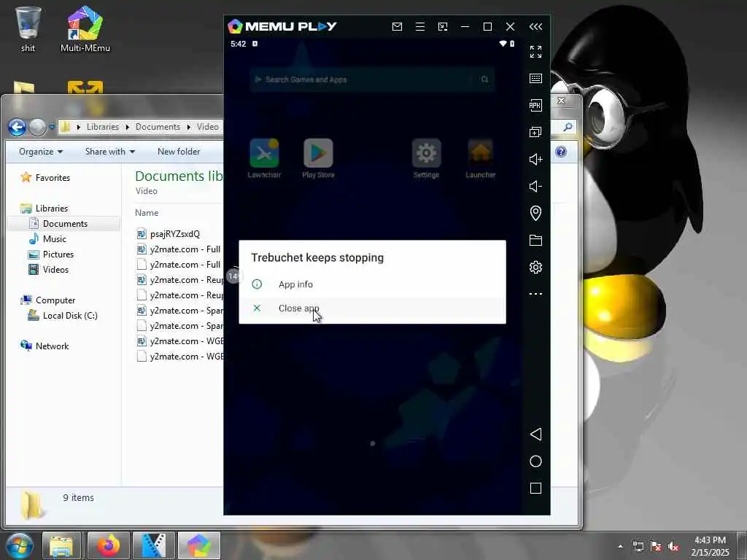Open MEmu keyboard mapping icon
This screenshot has width=747, height=560.
pos(535,78)
